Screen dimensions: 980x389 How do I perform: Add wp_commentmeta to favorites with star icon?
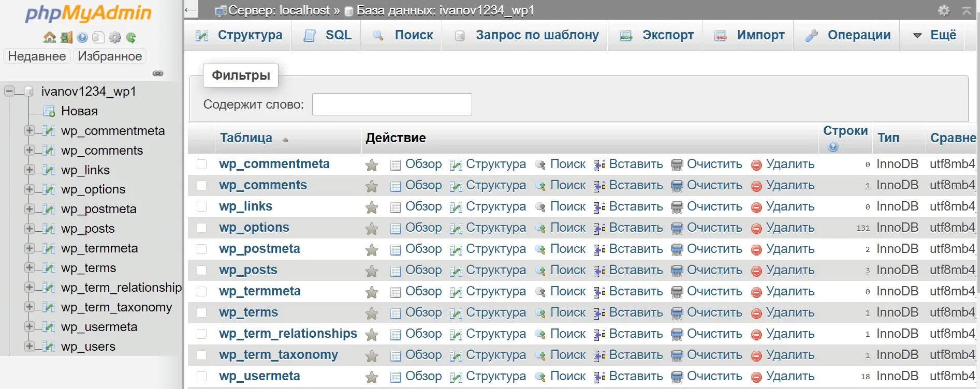372,165
